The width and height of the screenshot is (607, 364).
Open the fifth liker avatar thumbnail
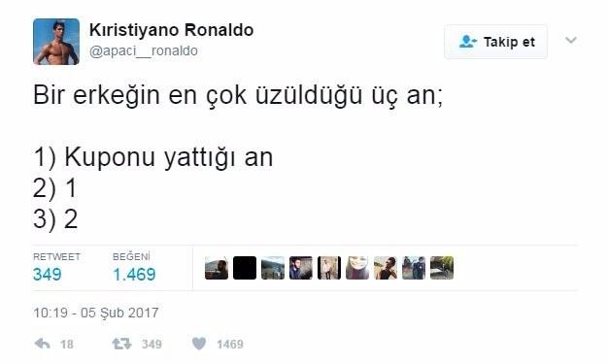(329, 268)
